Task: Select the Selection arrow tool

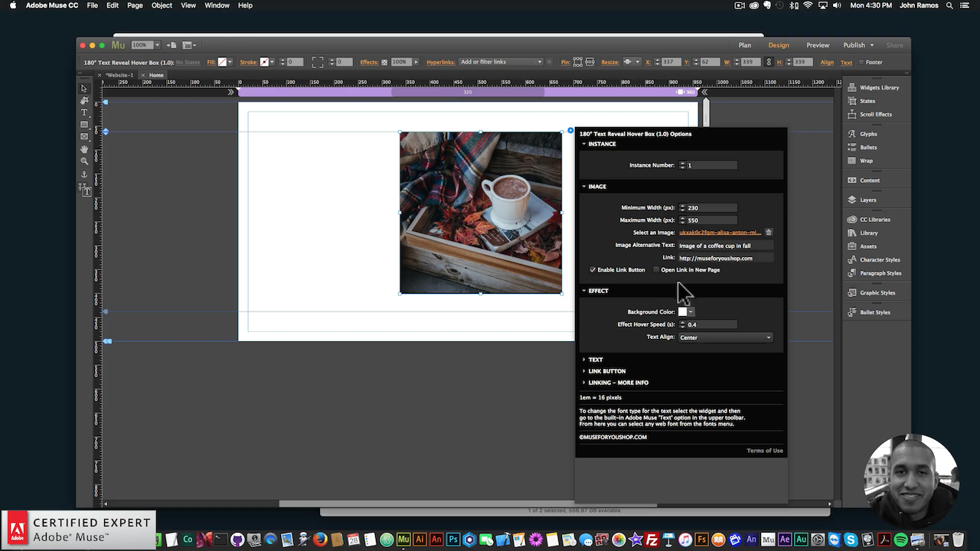Action: [84, 88]
